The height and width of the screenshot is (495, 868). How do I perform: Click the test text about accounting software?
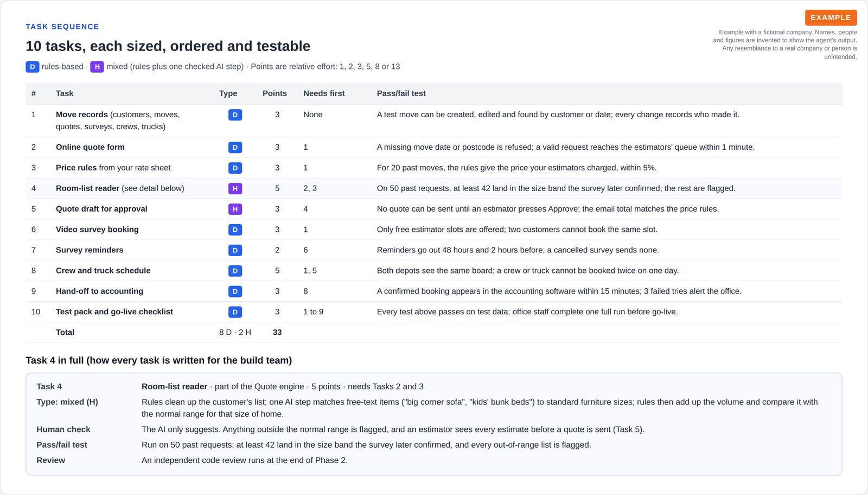pos(559,291)
